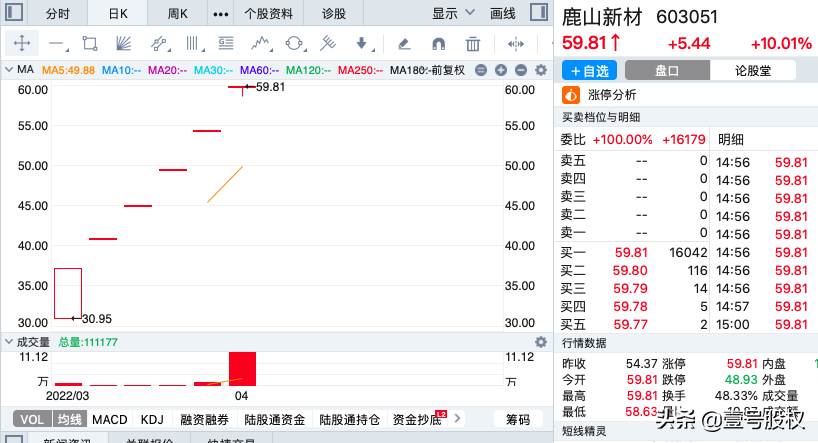Select the move/crosshair drawing tool

click(22, 43)
